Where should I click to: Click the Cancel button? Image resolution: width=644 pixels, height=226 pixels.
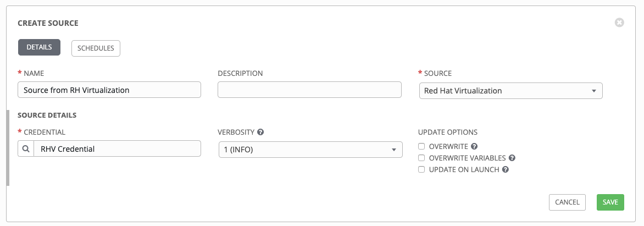coord(567,202)
